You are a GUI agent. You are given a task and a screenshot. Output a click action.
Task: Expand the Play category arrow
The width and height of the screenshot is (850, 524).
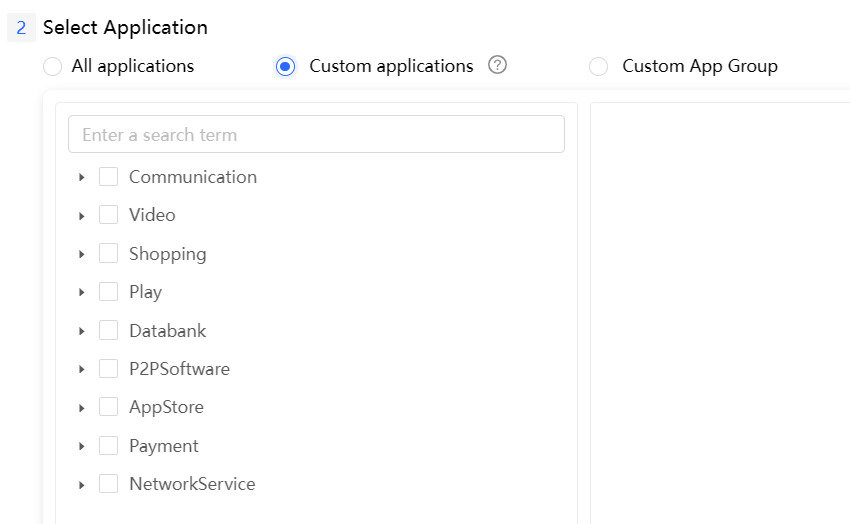[82, 292]
